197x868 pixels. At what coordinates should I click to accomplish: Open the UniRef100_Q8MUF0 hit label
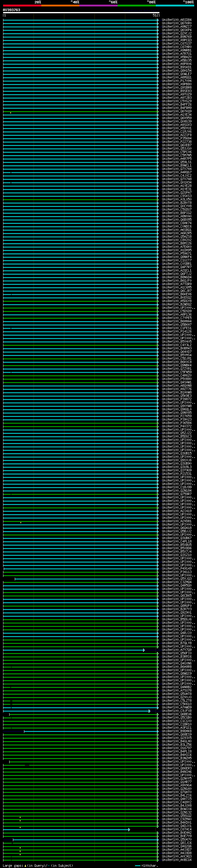click(x=176, y=606)
